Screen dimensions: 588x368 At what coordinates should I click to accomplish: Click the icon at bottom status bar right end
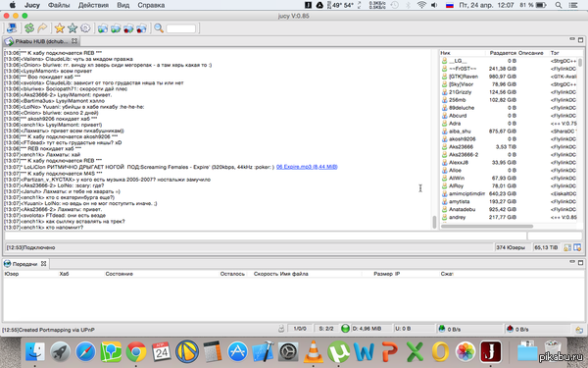click(x=579, y=330)
